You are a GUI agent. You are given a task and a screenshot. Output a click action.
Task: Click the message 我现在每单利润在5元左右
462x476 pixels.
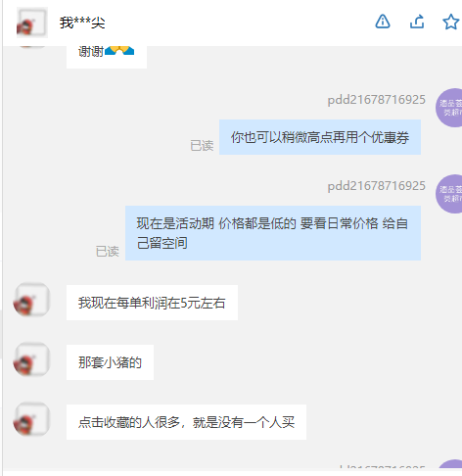coord(152,303)
